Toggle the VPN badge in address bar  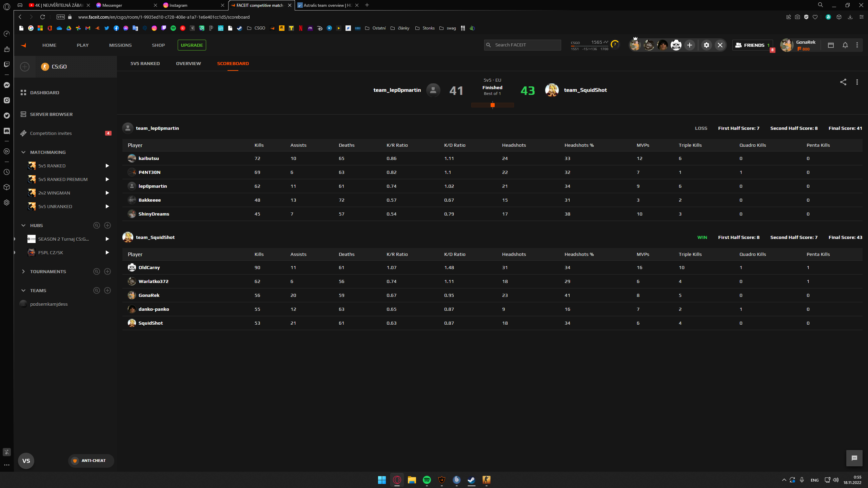tap(61, 17)
